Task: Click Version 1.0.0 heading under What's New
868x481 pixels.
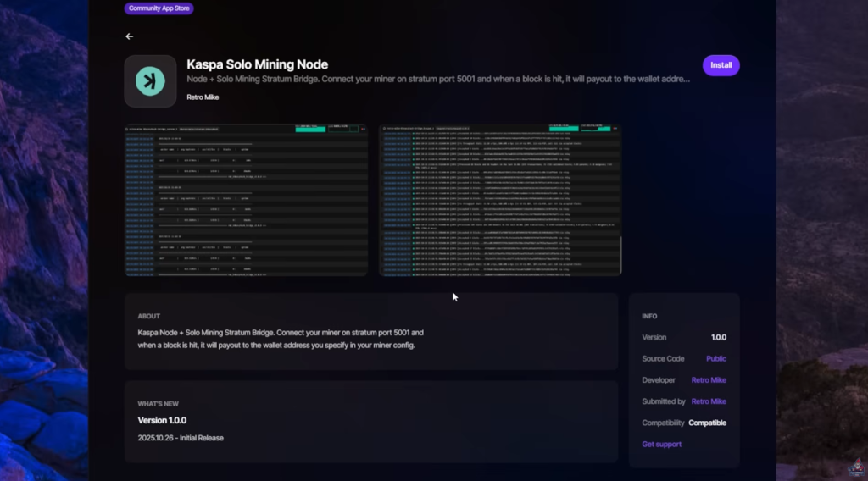Action: coord(162,420)
